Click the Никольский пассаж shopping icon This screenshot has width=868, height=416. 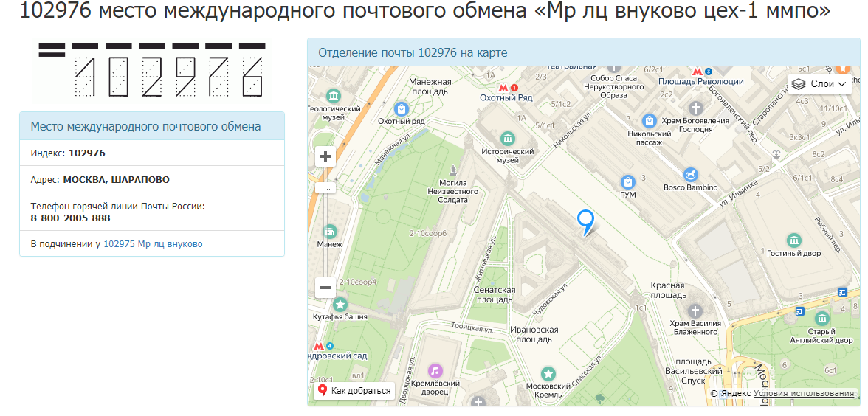coord(649,121)
